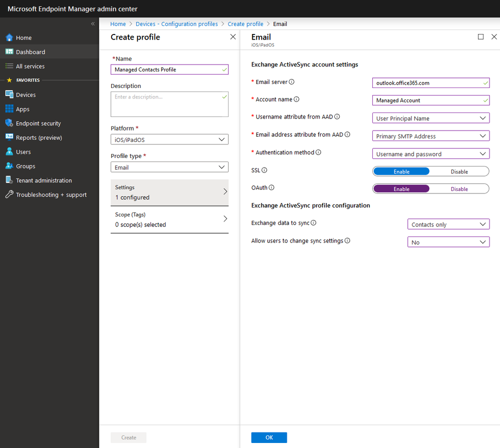The image size is (500, 448).
Task: Click the Troubleshooting + support wrench icon
Action: click(9, 194)
